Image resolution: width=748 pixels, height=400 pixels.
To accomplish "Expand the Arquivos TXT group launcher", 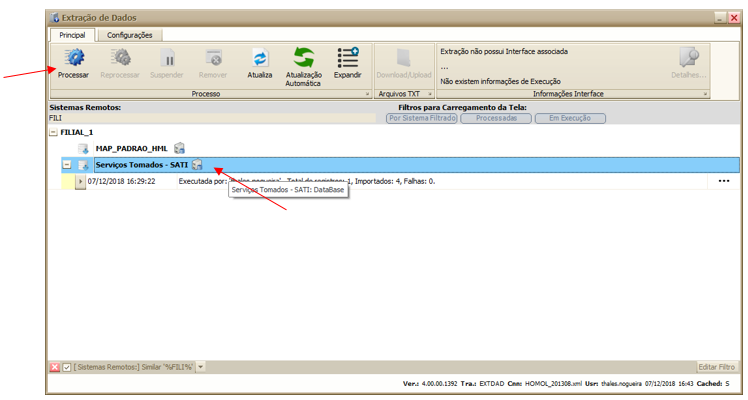I will pos(430,94).
